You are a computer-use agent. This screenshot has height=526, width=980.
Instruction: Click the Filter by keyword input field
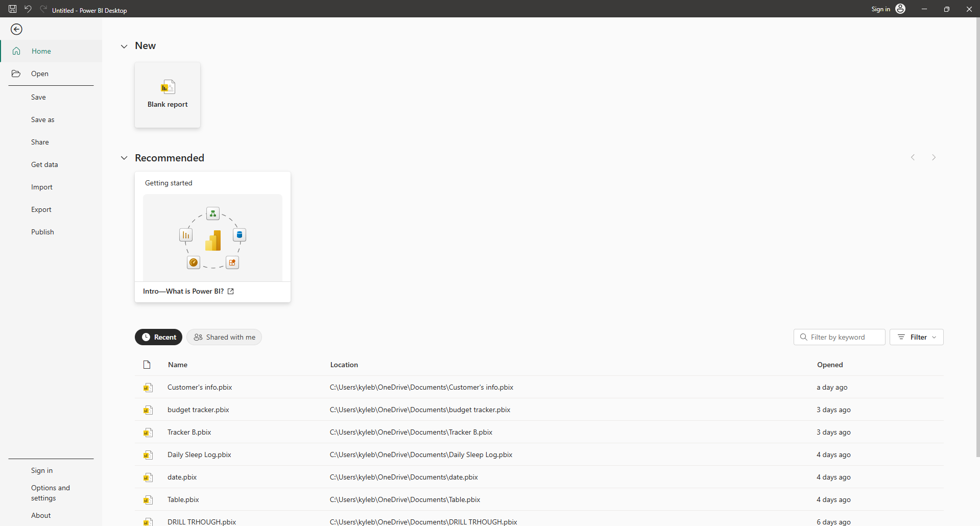(839, 337)
